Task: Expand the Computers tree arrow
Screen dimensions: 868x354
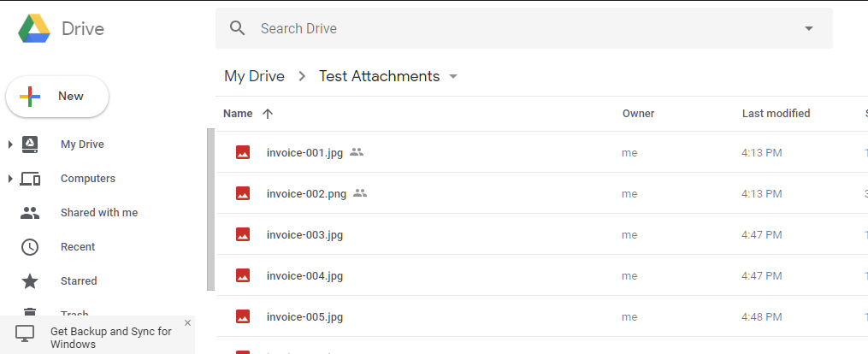Action: [x=10, y=179]
